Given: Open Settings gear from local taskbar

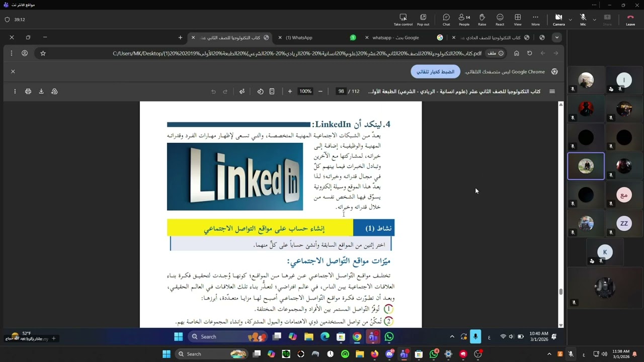Looking at the screenshot, I should (448, 354).
